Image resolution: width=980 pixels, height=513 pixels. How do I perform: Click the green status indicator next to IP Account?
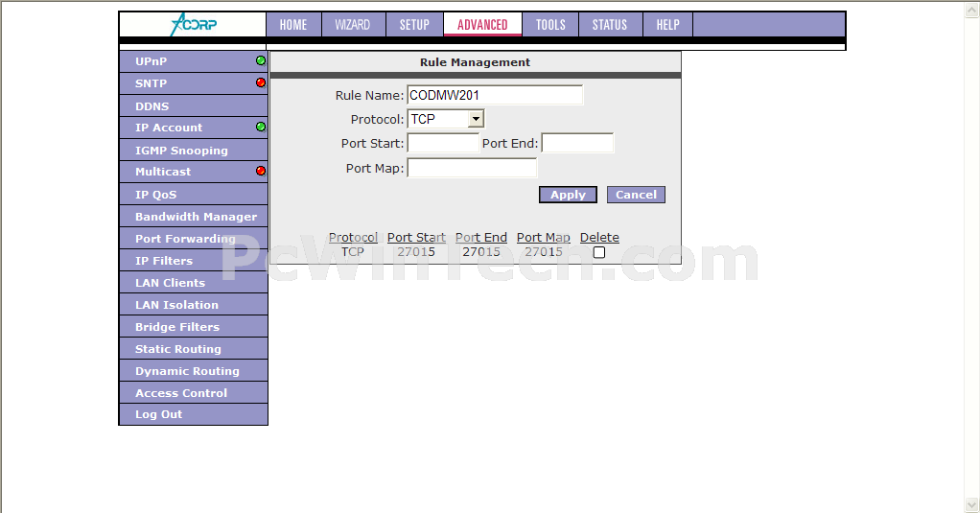point(261,127)
